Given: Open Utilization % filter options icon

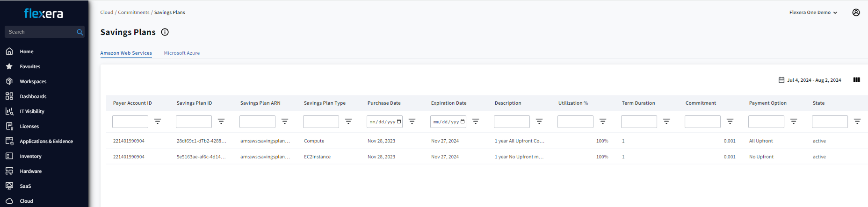Looking at the screenshot, I should click(x=603, y=121).
